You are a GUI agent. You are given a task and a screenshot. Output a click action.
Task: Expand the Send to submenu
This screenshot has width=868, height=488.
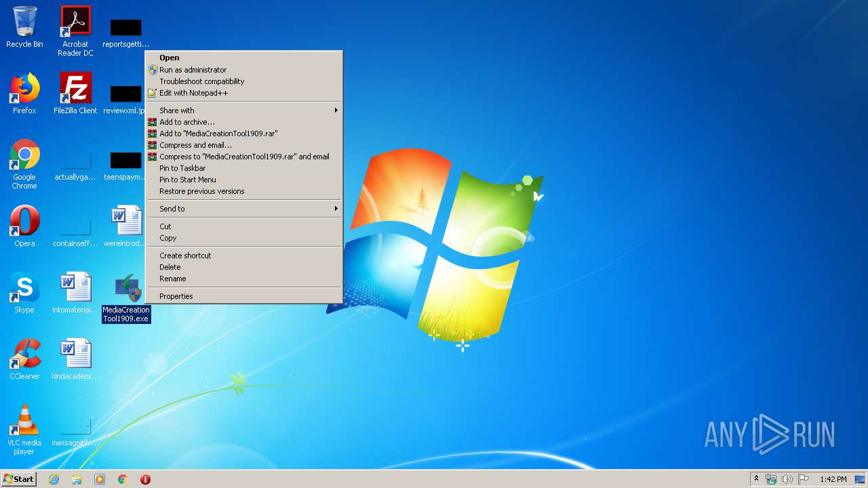coord(244,209)
